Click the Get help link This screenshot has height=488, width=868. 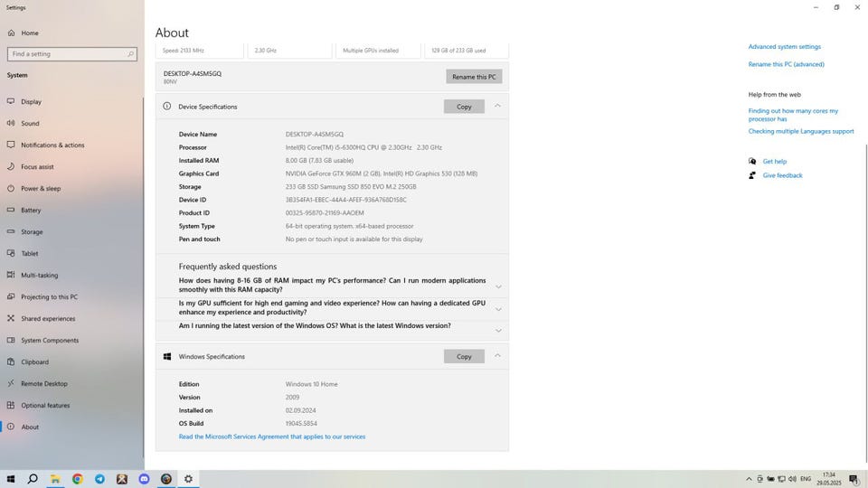775,162
